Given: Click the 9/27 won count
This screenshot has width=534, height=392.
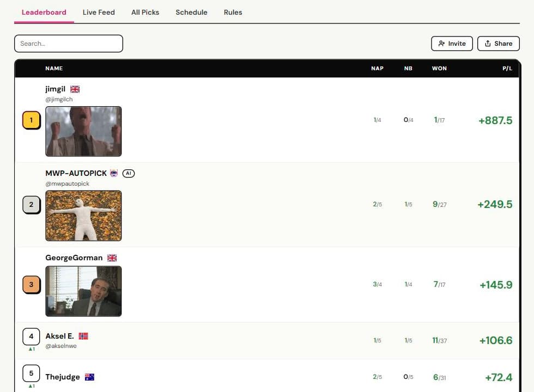Looking at the screenshot, I should click(x=439, y=204).
